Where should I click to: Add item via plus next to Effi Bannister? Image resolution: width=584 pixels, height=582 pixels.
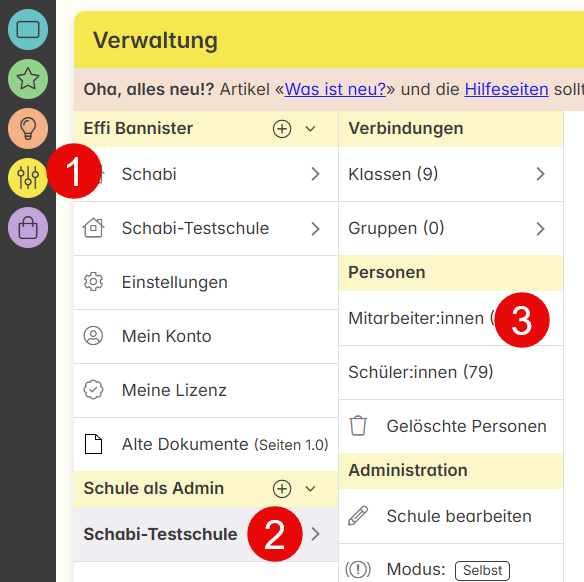point(282,129)
